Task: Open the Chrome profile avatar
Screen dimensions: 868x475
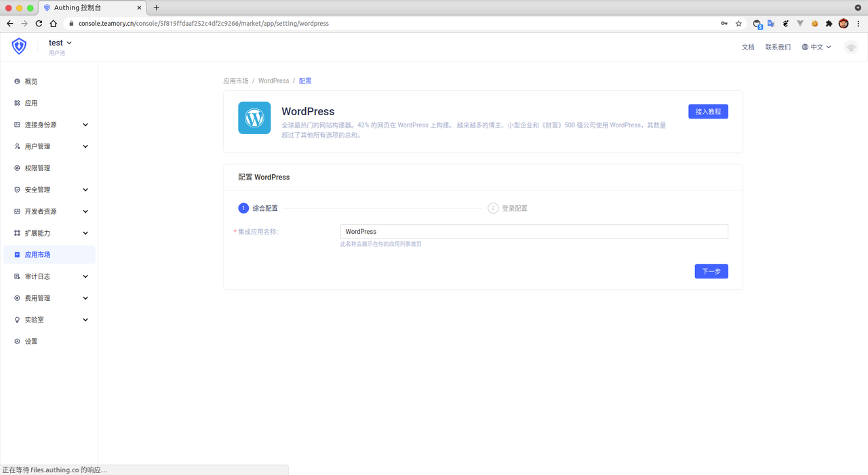Action: [844, 23]
